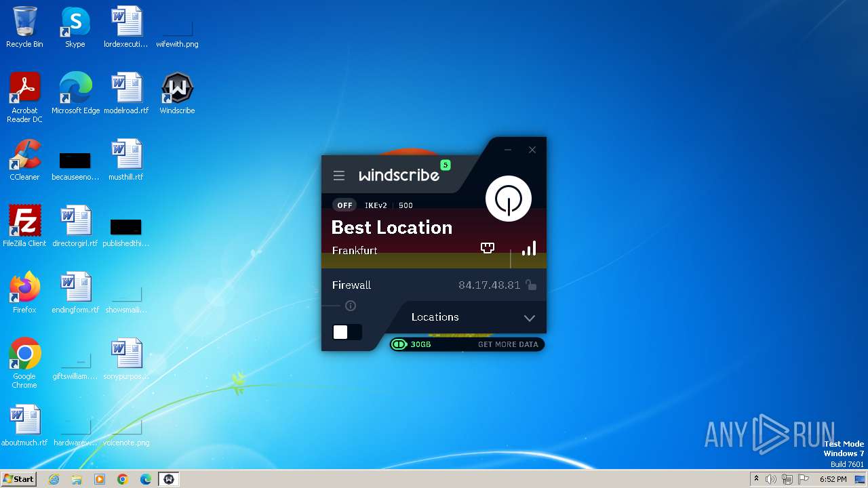The image size is (868, 488).
Task: Click the IP address 84.17.48.81
Action: pos(489,285)
